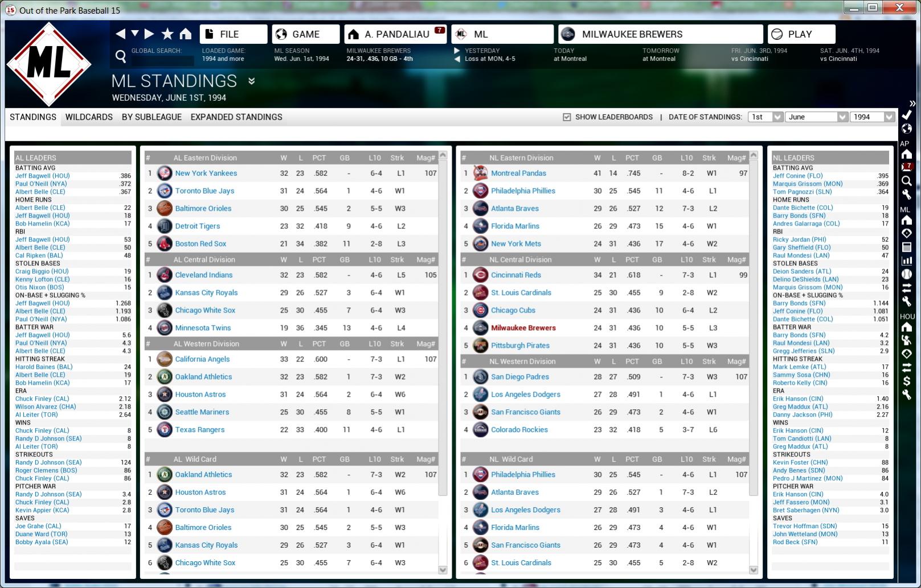The height and width of the screenshot is (588, 921).
Task: Open Harold Baines (BAL) hitting streak leader
Action: [44, 367]
